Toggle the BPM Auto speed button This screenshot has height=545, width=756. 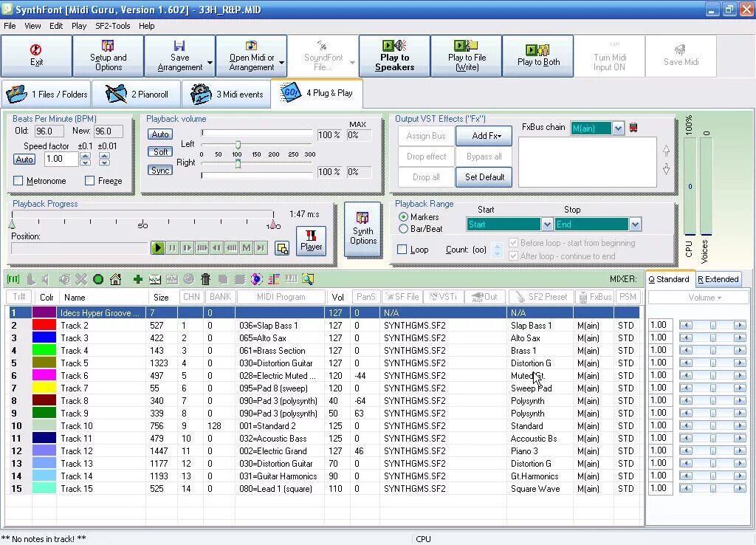point(24,160)
